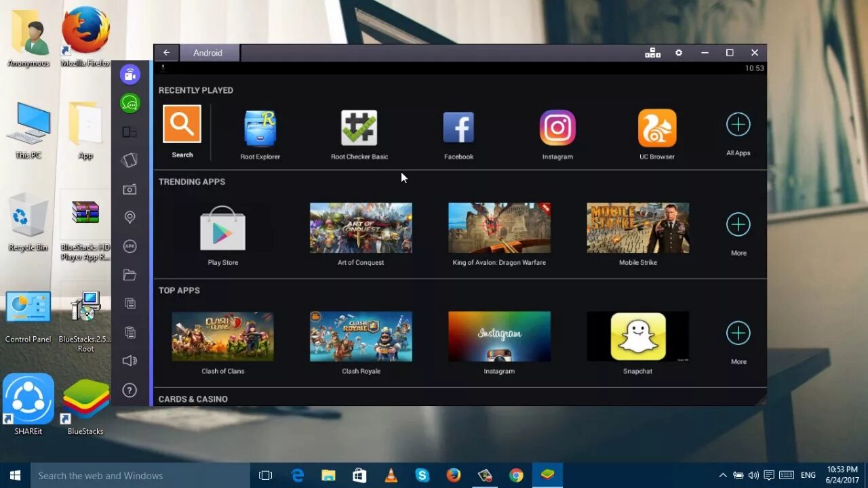This screenshot has width=868, height=488.
Task: Click the back arrow next to Android tab
Action: click(167, 52)
